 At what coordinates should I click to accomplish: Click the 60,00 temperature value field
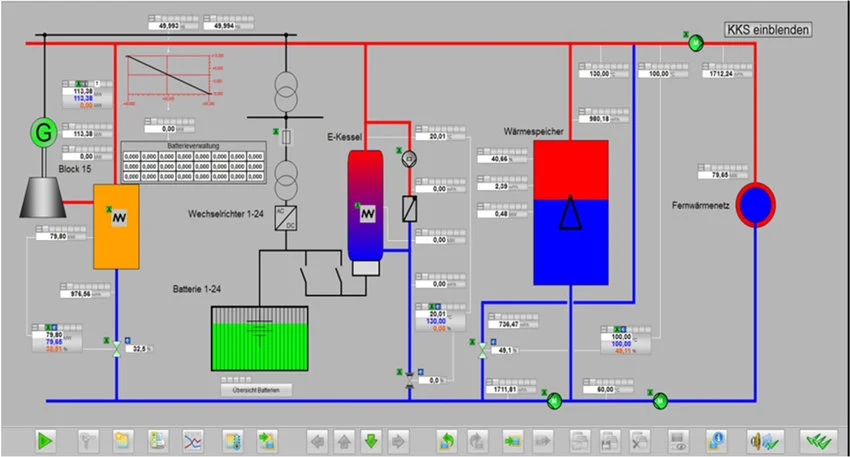pos(608,389)
